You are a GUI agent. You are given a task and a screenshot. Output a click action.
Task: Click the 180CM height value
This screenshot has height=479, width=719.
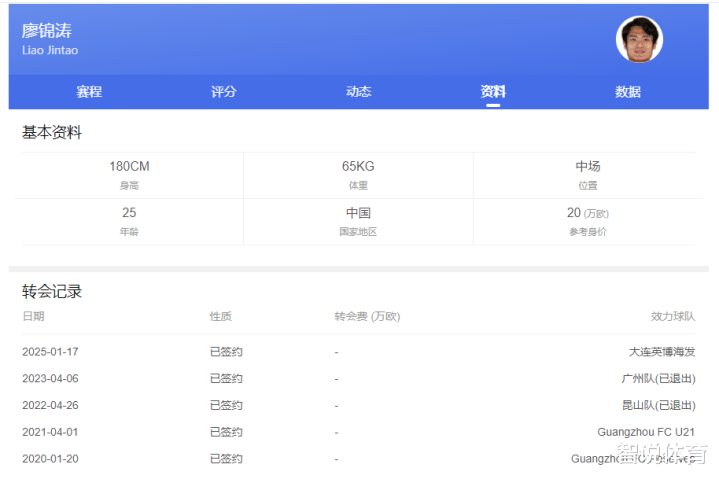[129, 167]
